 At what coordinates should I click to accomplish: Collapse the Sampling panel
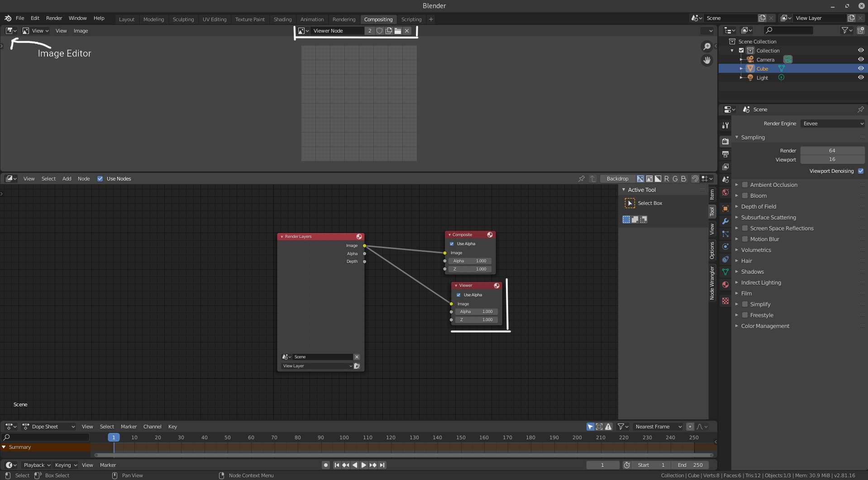click(736, 137)
